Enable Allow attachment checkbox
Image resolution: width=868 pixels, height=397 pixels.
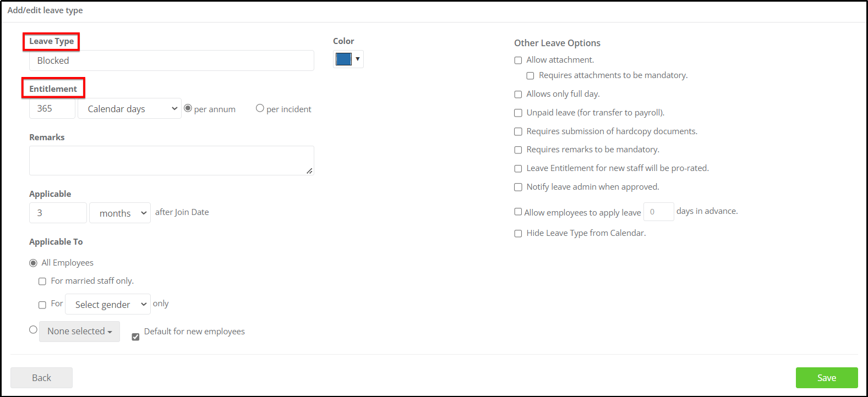tap(518, 60)
